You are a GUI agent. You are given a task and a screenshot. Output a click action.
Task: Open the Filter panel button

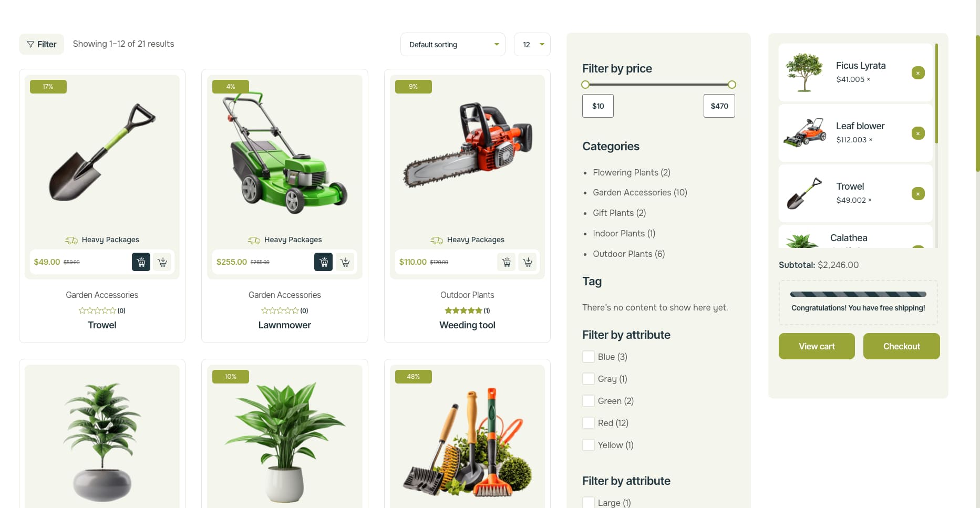tap(42, 44)
